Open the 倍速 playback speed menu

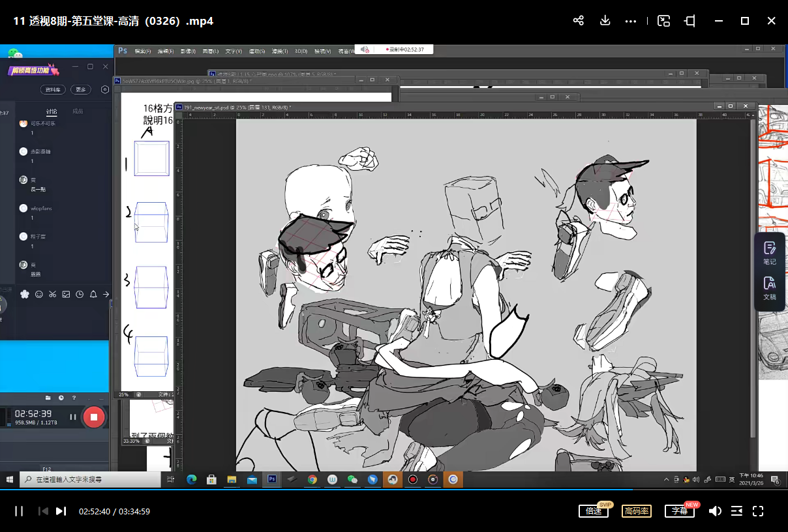coord(594,511)
